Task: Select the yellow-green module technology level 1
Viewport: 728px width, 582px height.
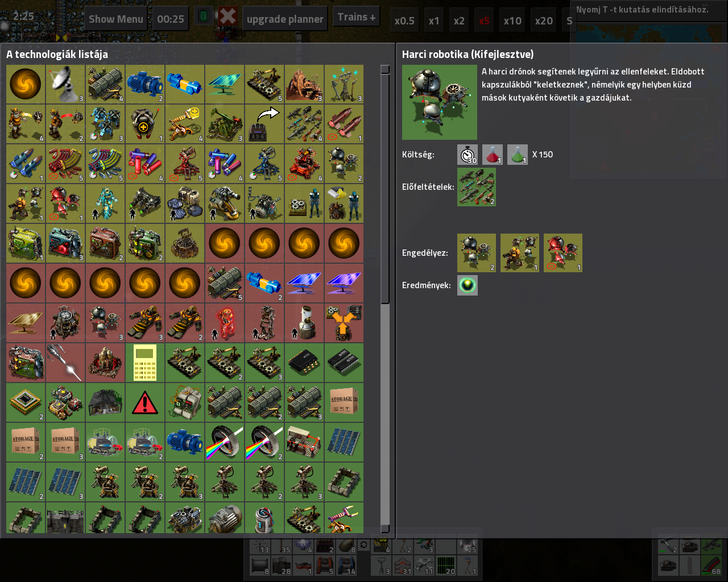Action: 26,243
